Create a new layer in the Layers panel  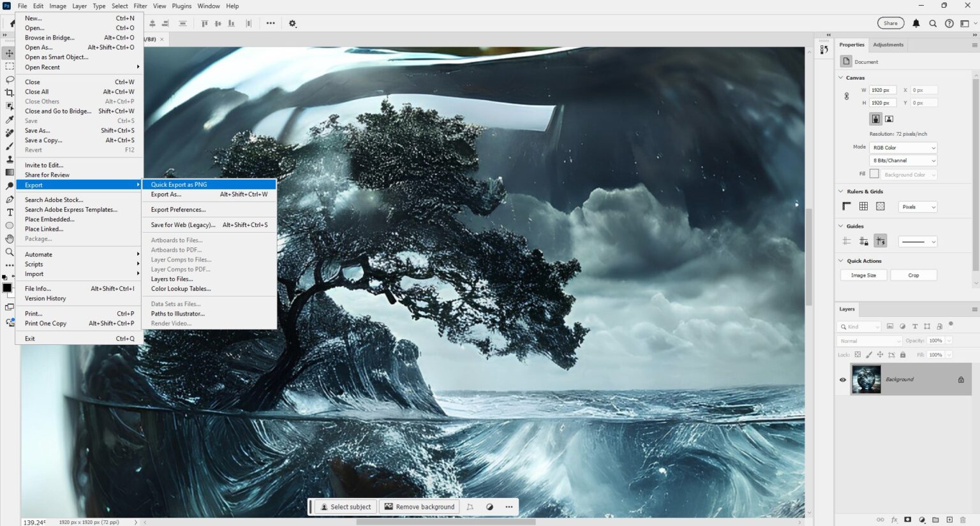[x=950, y=520]
